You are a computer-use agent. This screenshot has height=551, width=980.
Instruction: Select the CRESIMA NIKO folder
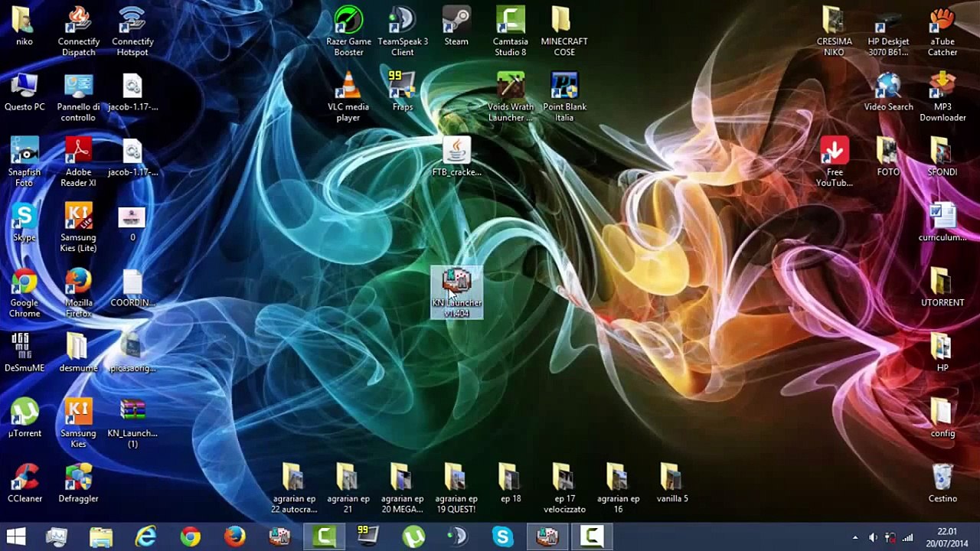pyautogui.click(x=834, y=31)
